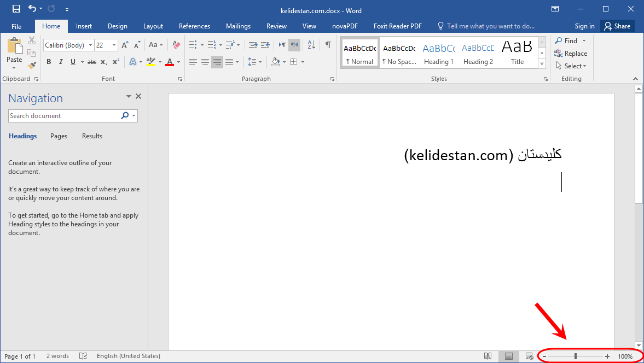
Task: Click the zoom slider handle
Action: tap(576, 356)
